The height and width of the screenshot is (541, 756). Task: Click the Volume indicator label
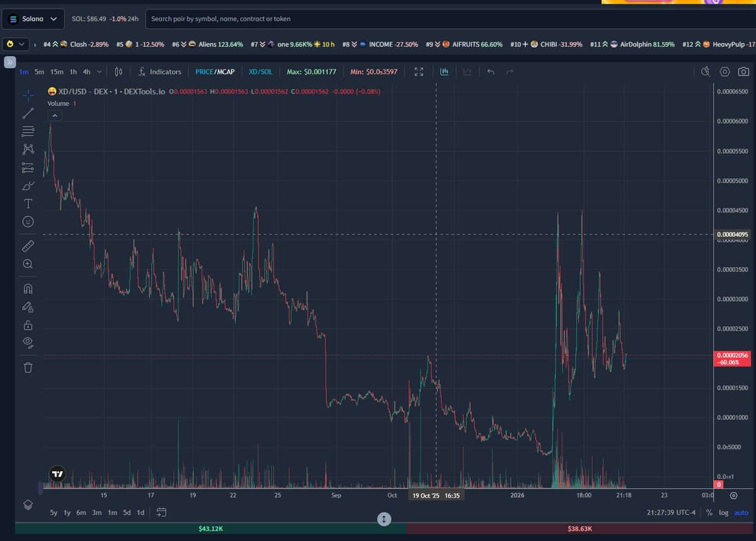click(58, 103)
